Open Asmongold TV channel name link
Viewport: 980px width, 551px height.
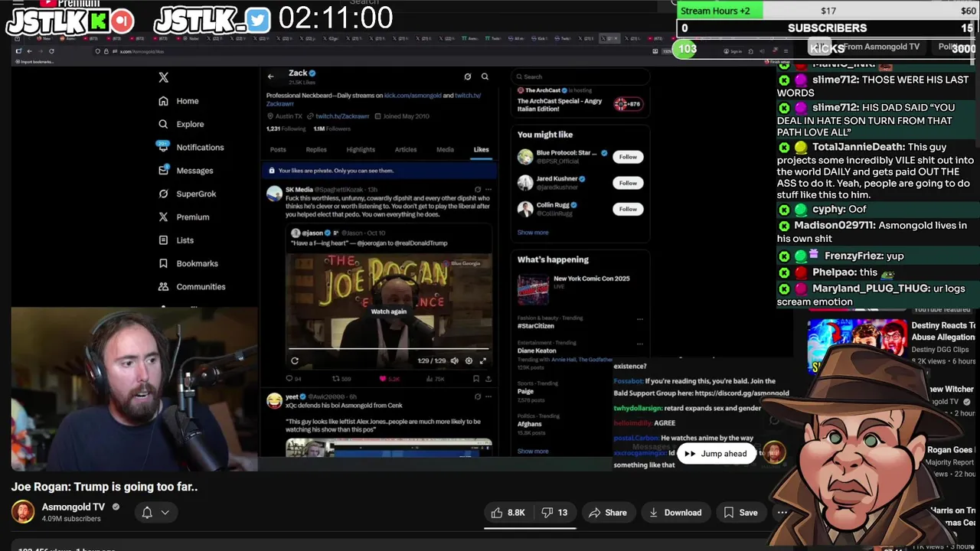(x=73, y=507)
